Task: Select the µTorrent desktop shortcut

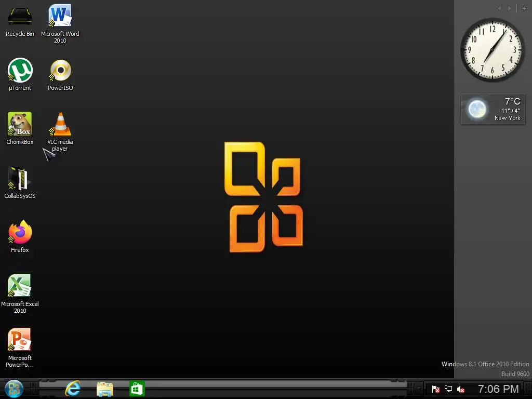Action: (20, 75)
